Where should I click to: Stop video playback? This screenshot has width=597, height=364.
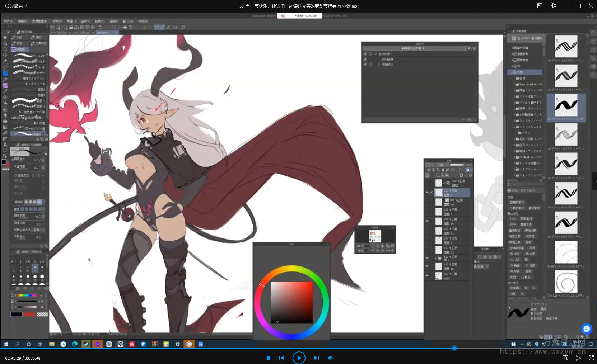point(268,358)
